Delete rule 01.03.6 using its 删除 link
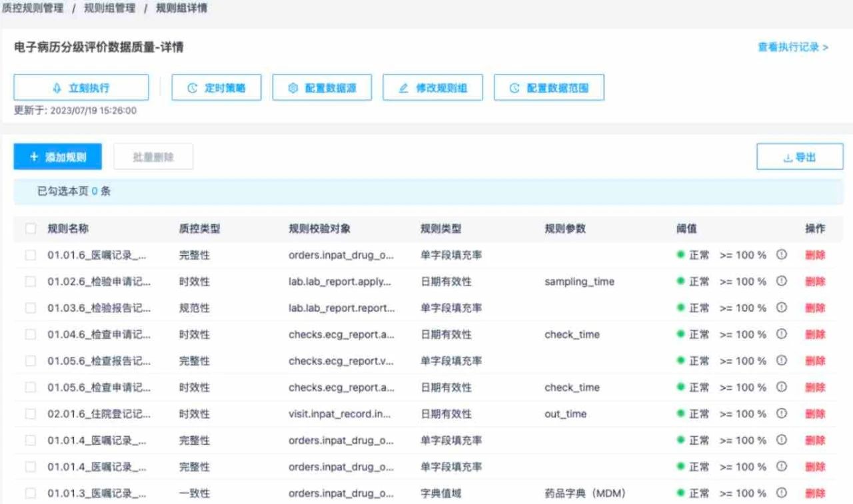The height and width of the screenshot is (504, 853). point(816,308)
